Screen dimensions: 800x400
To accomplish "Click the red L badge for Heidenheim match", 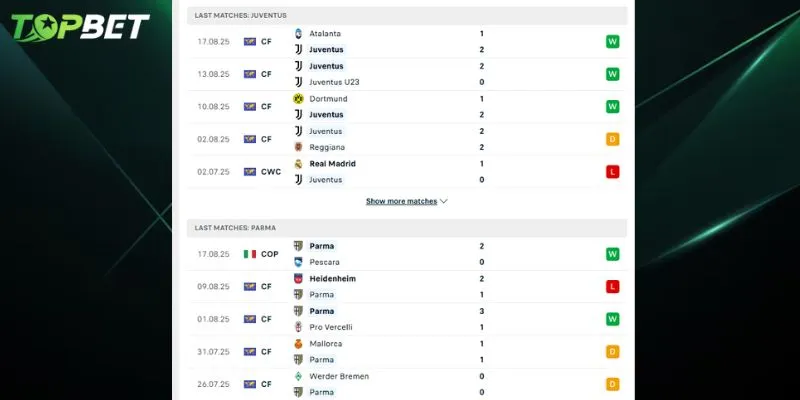I will coord(612,287).
